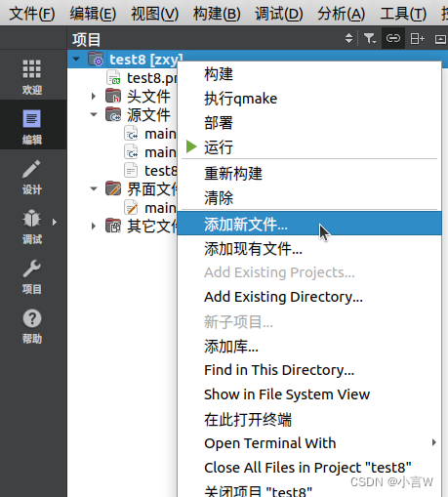Toggle the synchronize with editor link icon
The width and height of the screenshot is (448, 497).
393,38
